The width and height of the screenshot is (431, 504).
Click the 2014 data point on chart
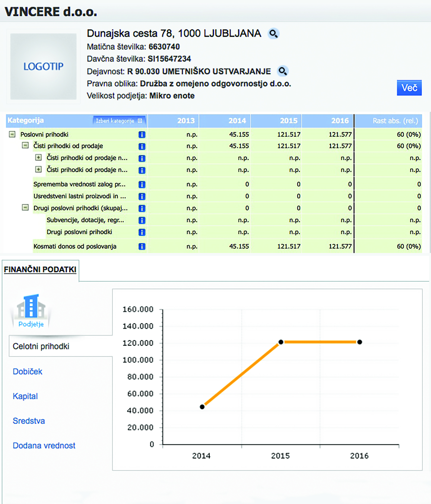[202, 407]
